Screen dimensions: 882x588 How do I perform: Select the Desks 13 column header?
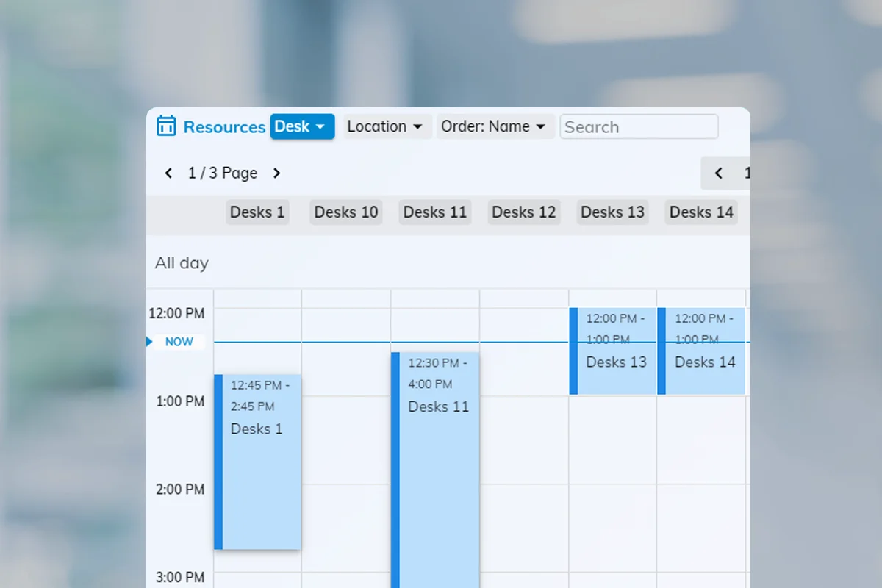(613, 212)
